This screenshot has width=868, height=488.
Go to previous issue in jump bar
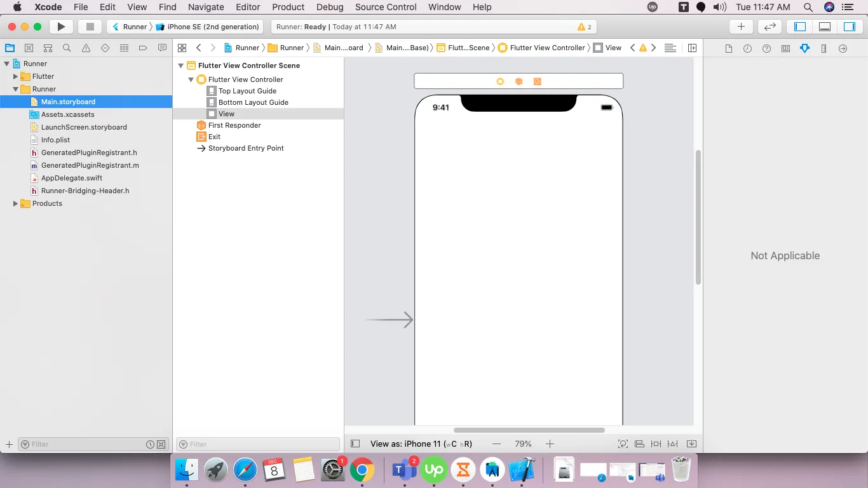click(632, 48)
